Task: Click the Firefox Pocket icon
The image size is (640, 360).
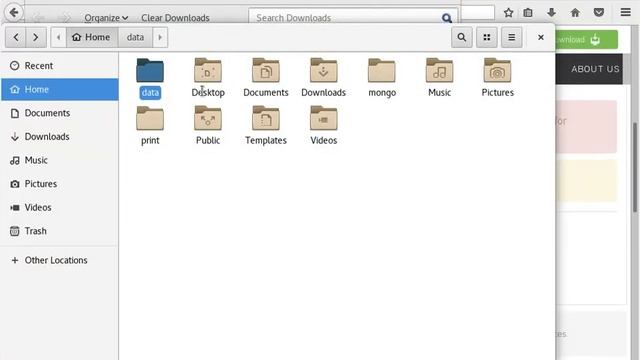Action: (x=599, y=13)
